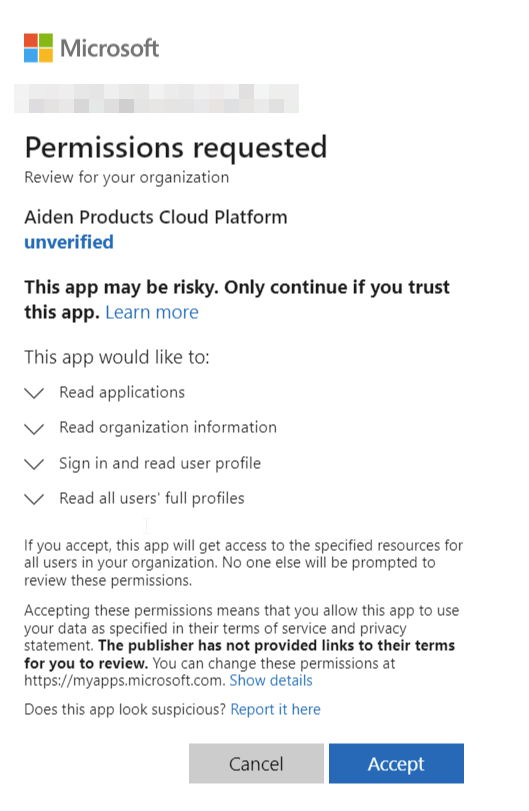This screenshot has width=529, height=811.
Task: Select Sign in and read user profile text
Action: point(160,463)
